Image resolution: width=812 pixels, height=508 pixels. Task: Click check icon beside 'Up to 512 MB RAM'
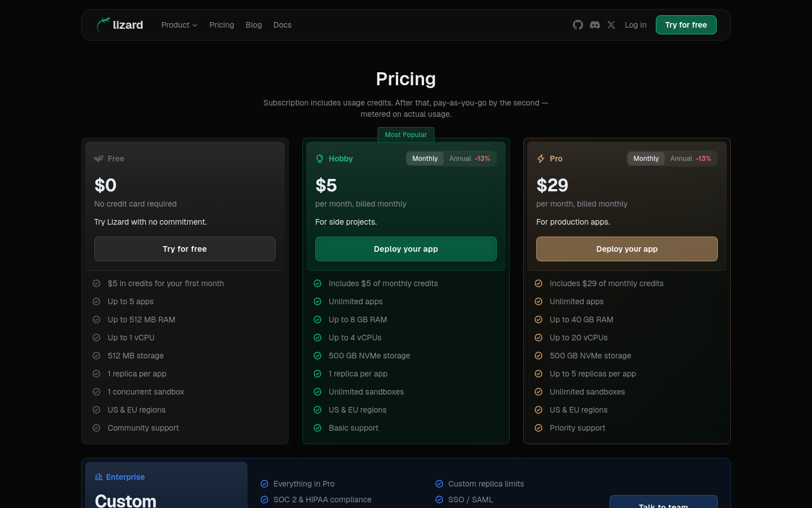click(96, 319)
